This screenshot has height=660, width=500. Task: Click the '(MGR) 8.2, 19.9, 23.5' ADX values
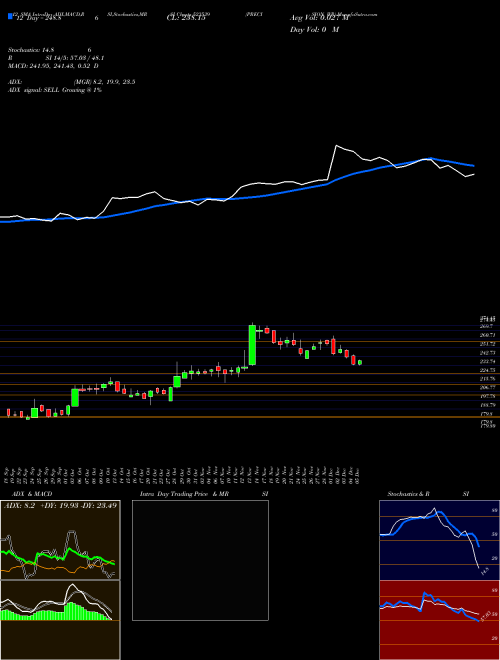[104, 82]
